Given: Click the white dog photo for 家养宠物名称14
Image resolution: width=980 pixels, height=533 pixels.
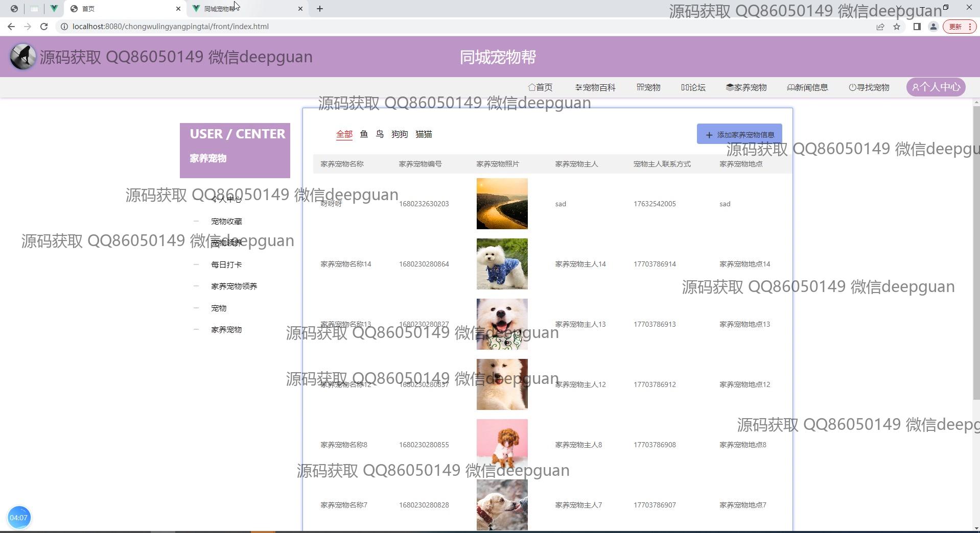Looking at the screenshot, I should (x=502, y=264).
